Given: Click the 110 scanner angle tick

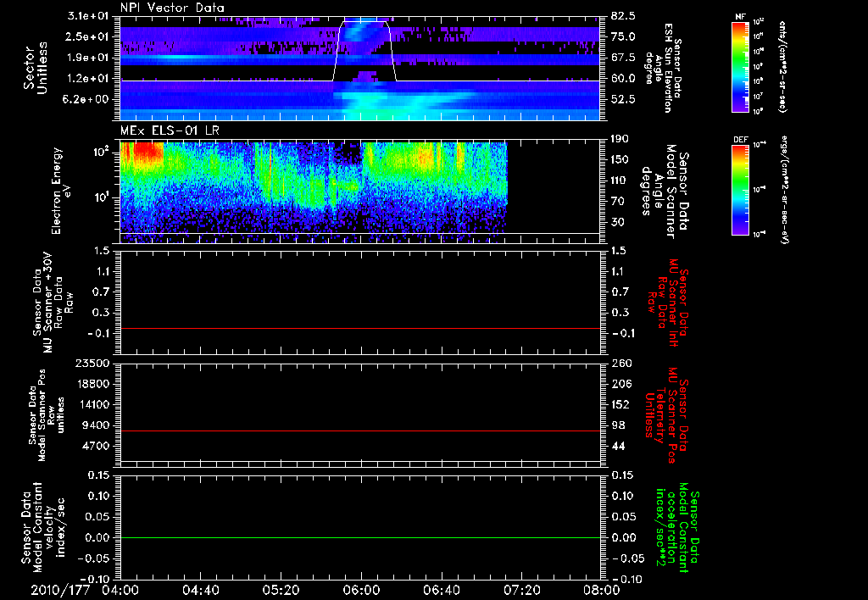Looking at the screenshot, I should (620, 181).
